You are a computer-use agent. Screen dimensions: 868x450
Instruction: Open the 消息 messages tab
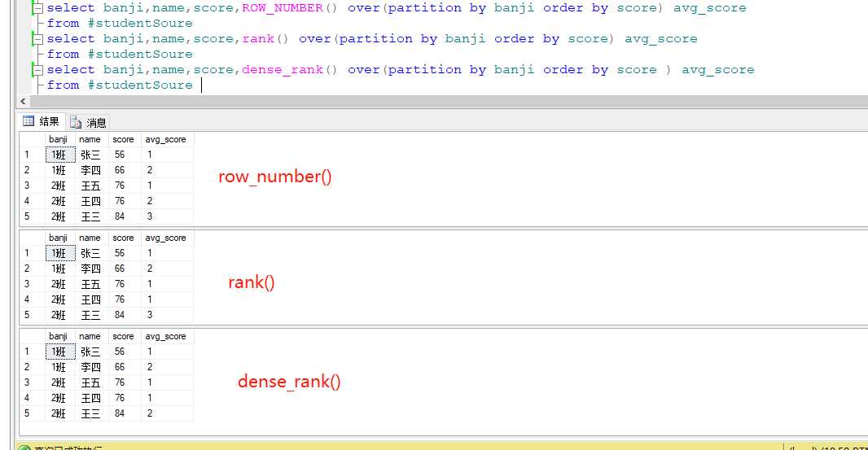96,123
